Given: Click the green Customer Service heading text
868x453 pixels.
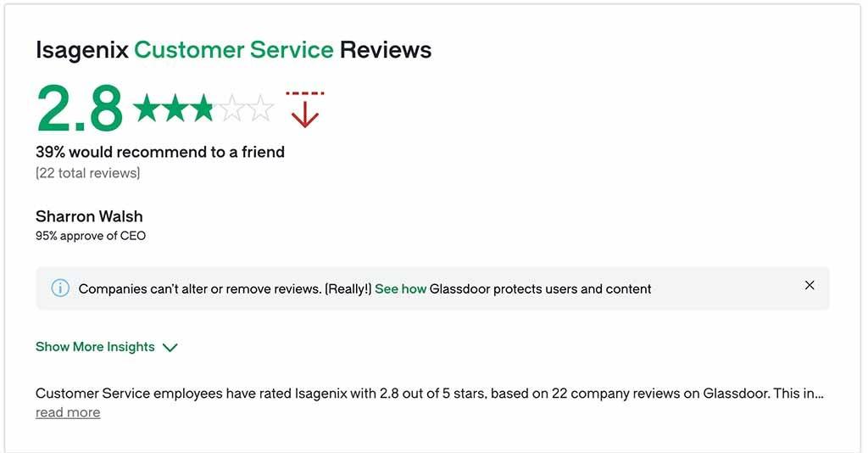Looking at the screenshot, I should [x=234, y=50].
